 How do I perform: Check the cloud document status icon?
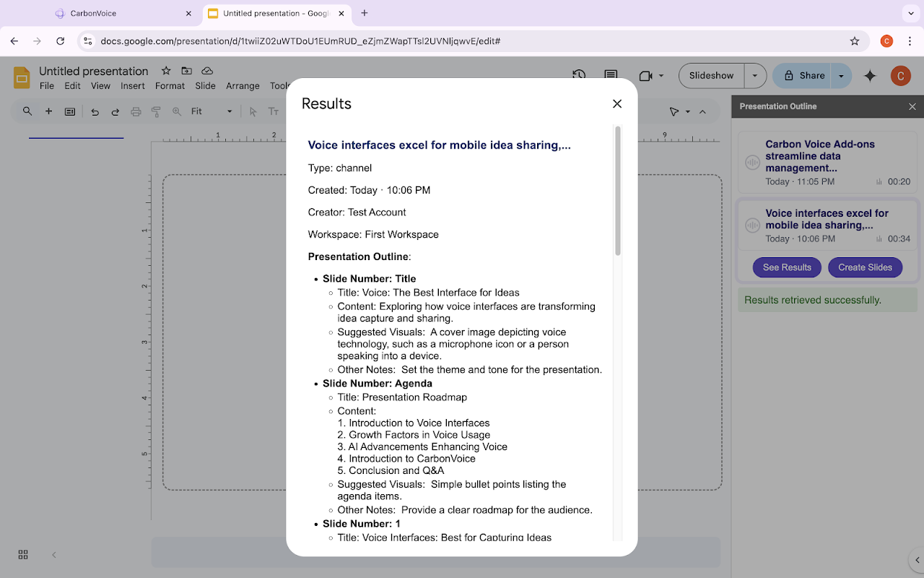(207, 71)
